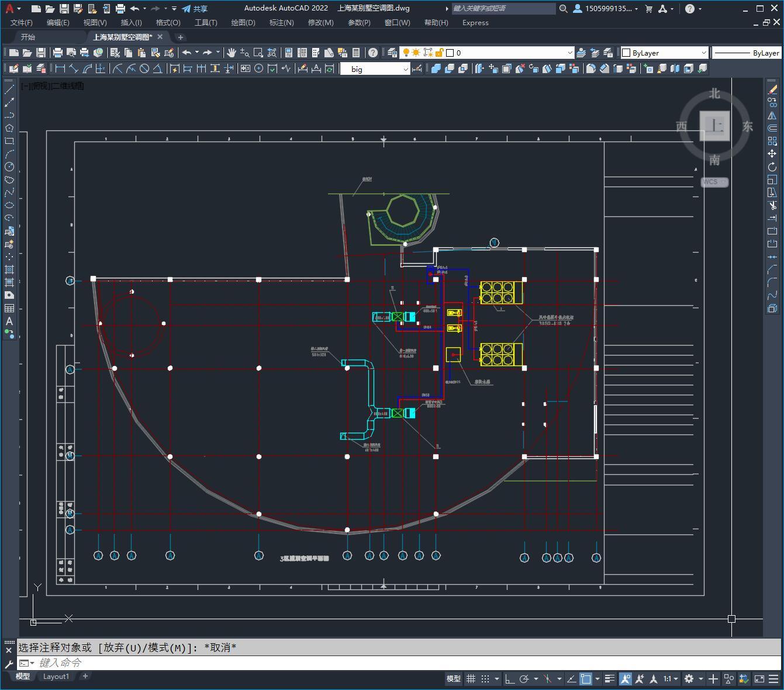Open the layer selection dropdown showing 0
Screen dimensions: 784x690
[x=486, y=53]
